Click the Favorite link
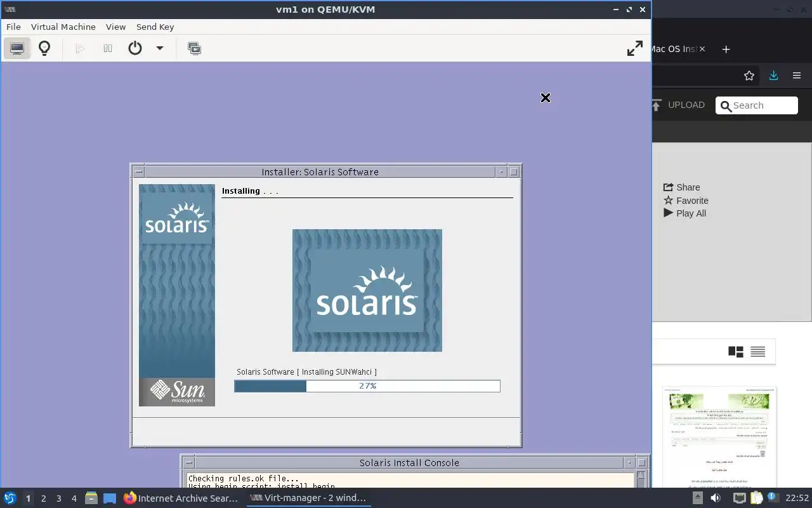Viewport: 812px width, 508px height. pos(686,201)
